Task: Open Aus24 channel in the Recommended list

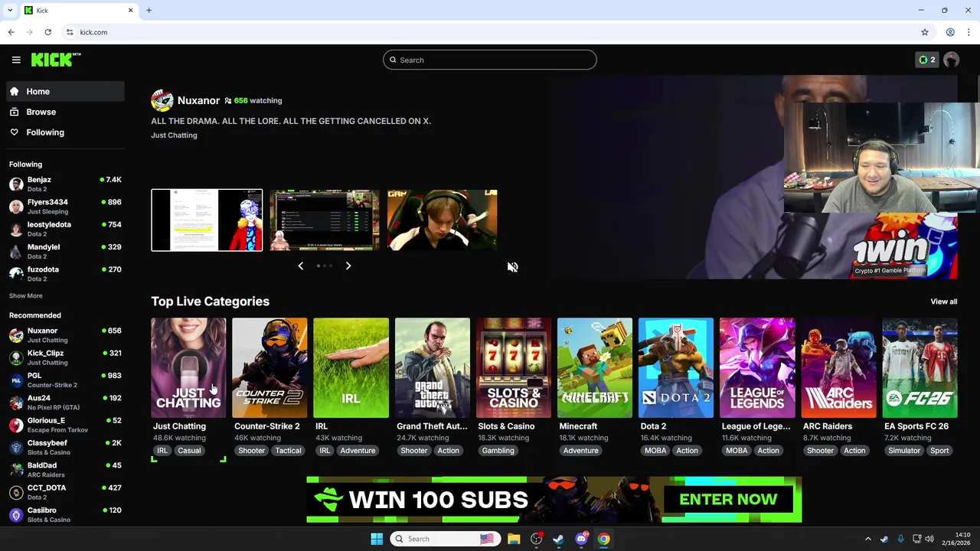Action: 65,403
